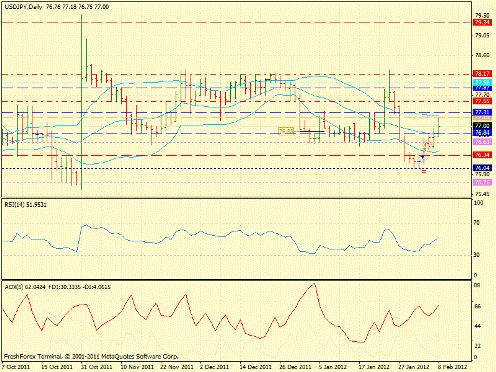Screen dimensions: 496x372
Task: Click the navy 76.04 price level tag
Action: (x=482, y=168)
